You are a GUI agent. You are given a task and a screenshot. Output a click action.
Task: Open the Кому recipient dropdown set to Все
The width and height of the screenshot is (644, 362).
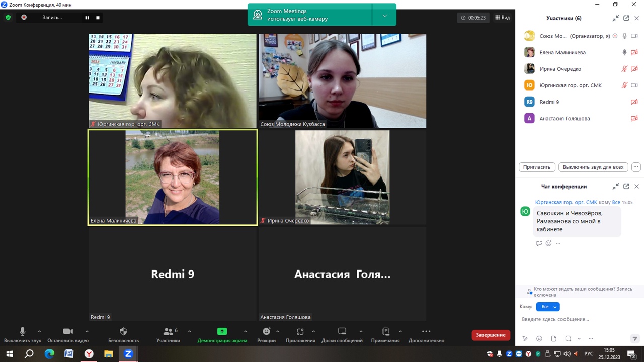click(548, 307)
